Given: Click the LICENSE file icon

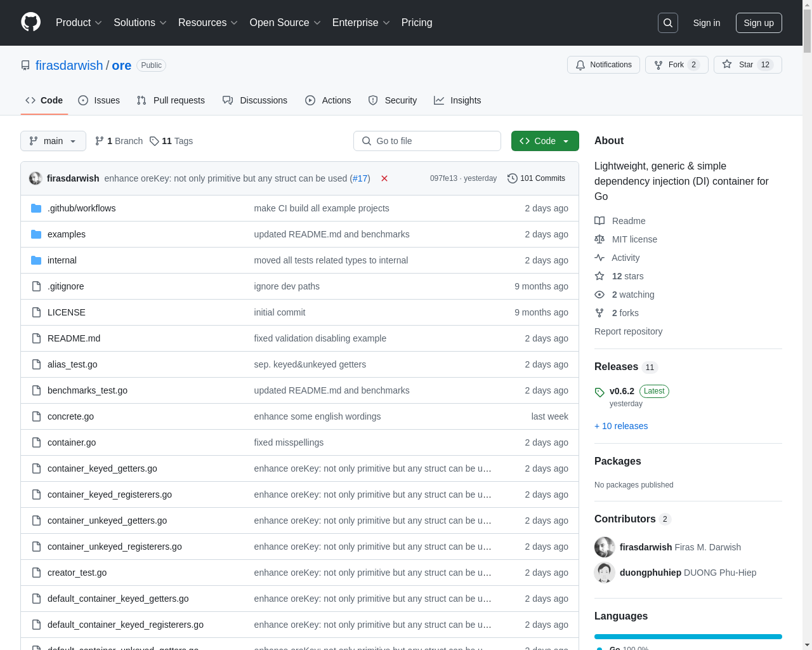Looking at the screenshot, I should [36, 312].
